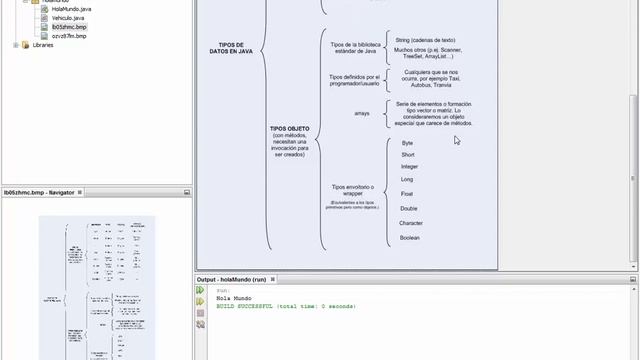This screenshot has height=360, width=640.
Task: Click the word 'Long' in diagram
Action: [407, 179]
